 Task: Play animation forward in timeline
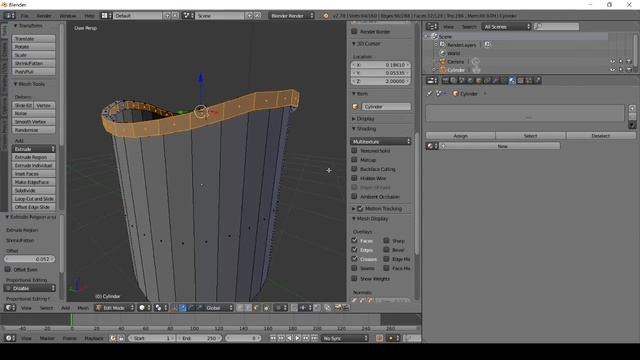[x=298, y=338]
